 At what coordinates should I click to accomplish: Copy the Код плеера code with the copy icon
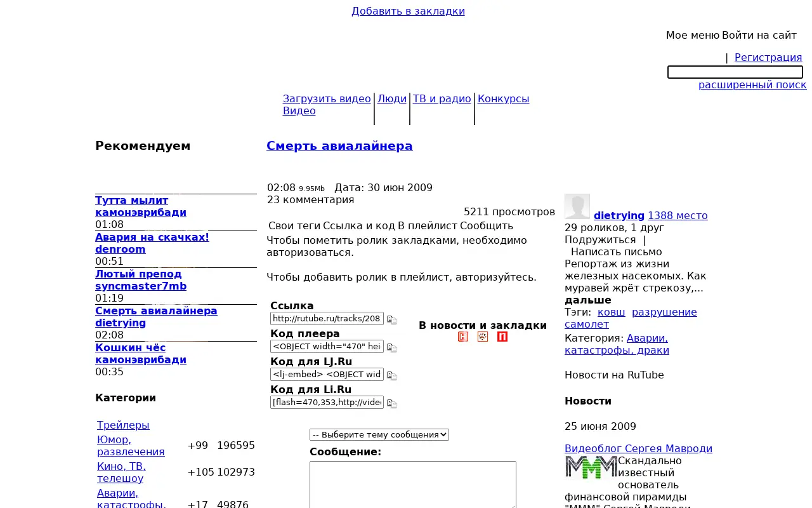[x=392, y=348]
